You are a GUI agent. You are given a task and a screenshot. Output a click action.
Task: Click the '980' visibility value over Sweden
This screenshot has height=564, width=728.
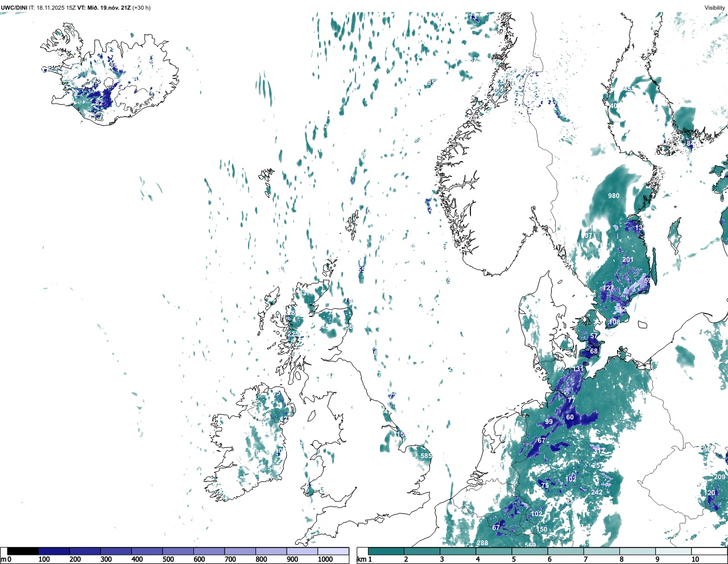(614, 196)
